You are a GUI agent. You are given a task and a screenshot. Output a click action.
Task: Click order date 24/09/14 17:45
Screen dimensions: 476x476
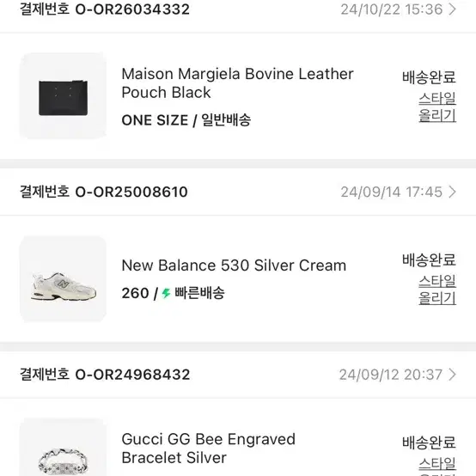click(x=392, y=192)
